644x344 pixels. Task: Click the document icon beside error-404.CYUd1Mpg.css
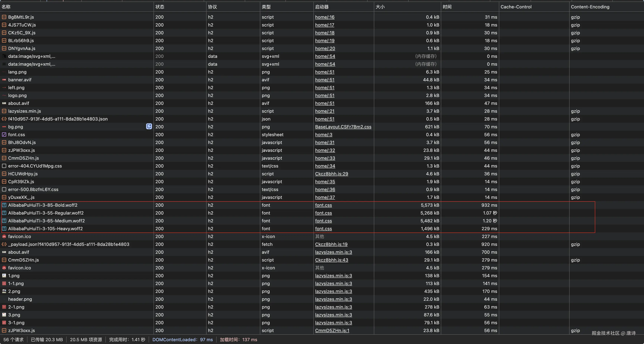[x=4, y=166]
